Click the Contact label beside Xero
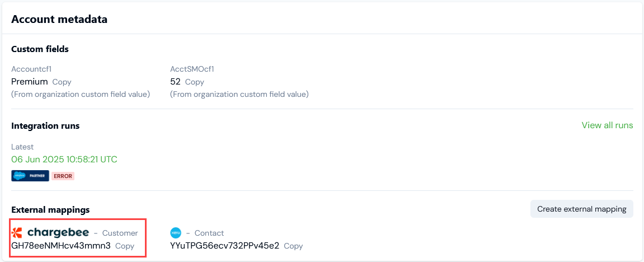The image size is (644, 262). coord(209,233)
